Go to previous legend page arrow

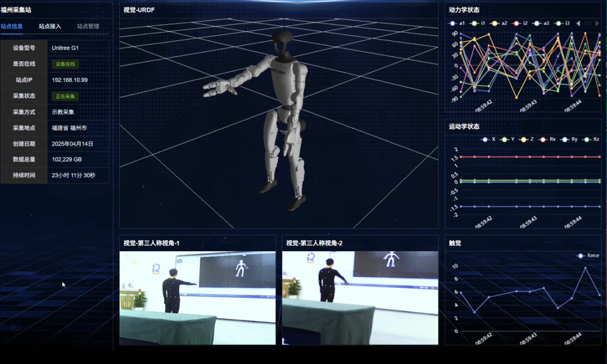click(578, 23)
